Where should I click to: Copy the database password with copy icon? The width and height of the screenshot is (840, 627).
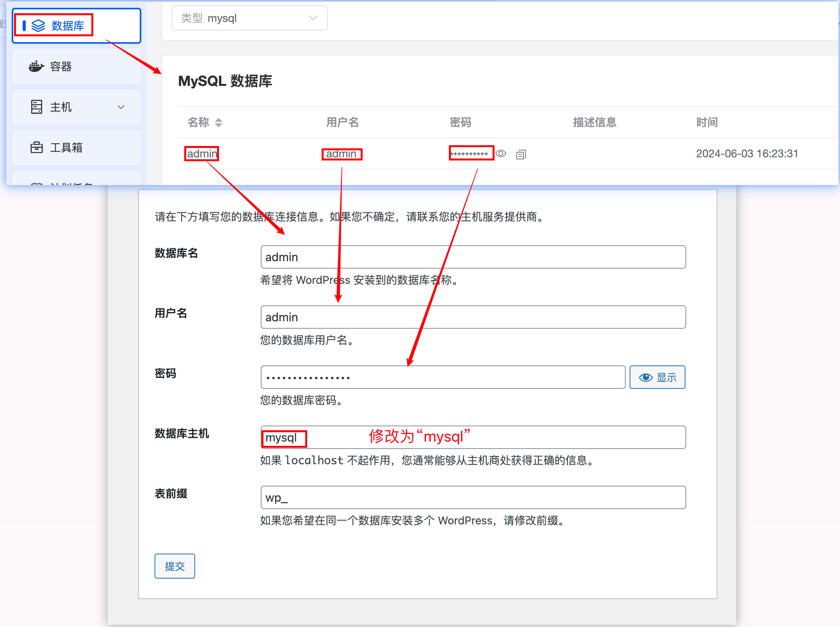521,155
